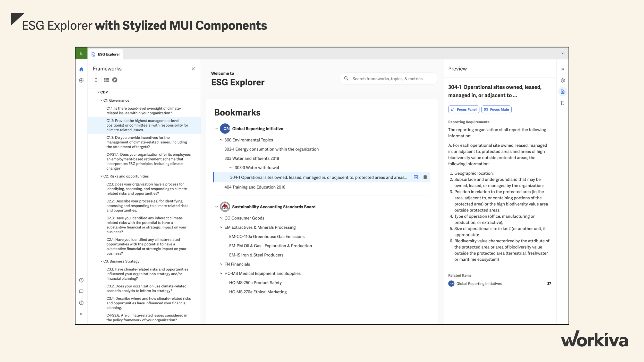This screenshot has height=362, width=644.
Task: Switch to the ESG Explorer tab
Action: click(106, 54)
